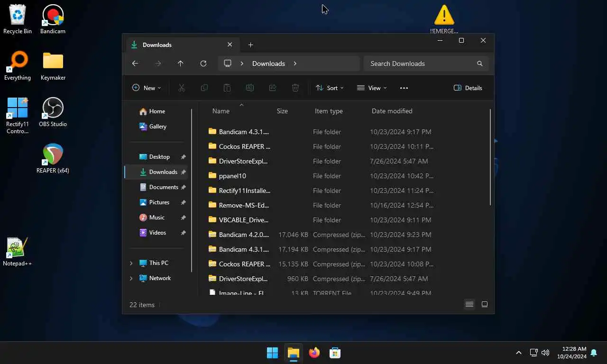Open Notepad++ desktop shortcut

(18, 251)
